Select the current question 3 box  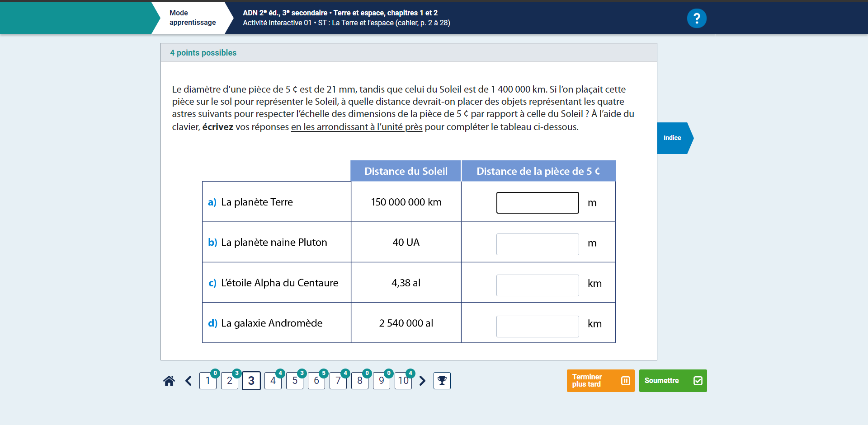(x=251, y=381)
